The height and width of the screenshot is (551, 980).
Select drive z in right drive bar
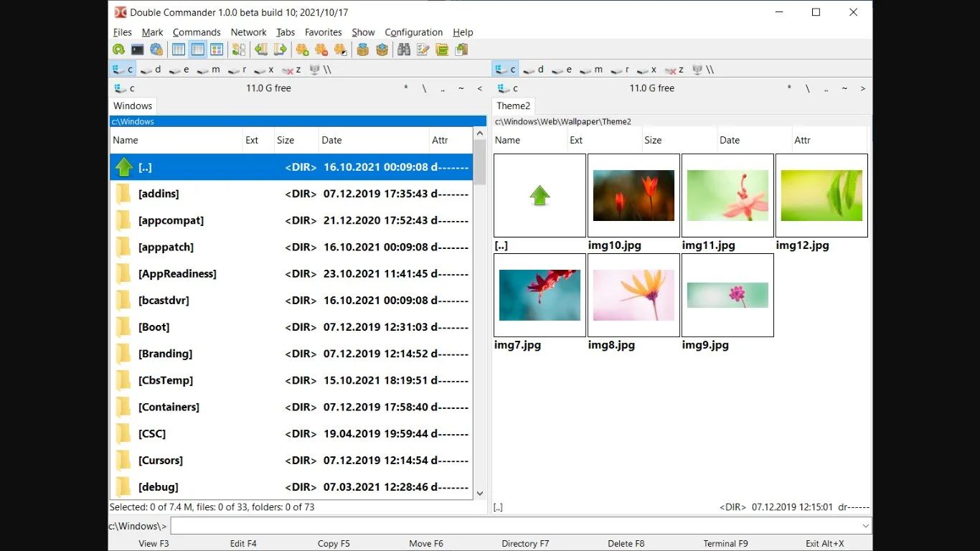675,70
